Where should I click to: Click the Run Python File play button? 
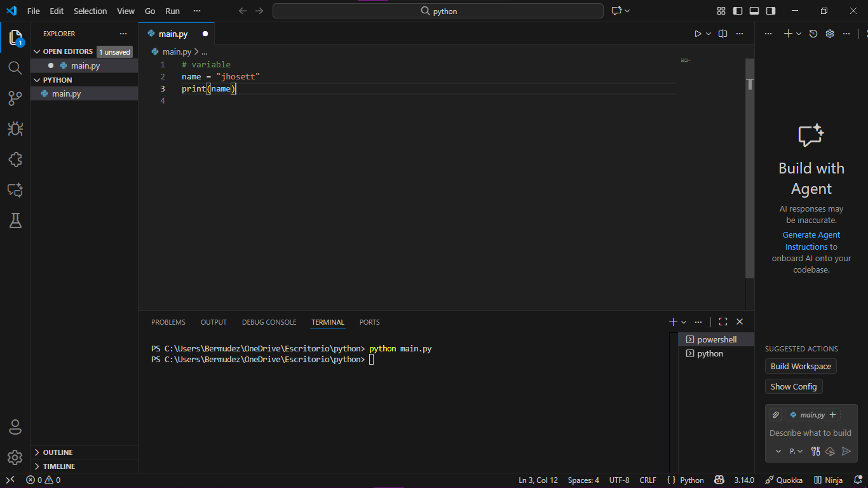click(698, 34)
